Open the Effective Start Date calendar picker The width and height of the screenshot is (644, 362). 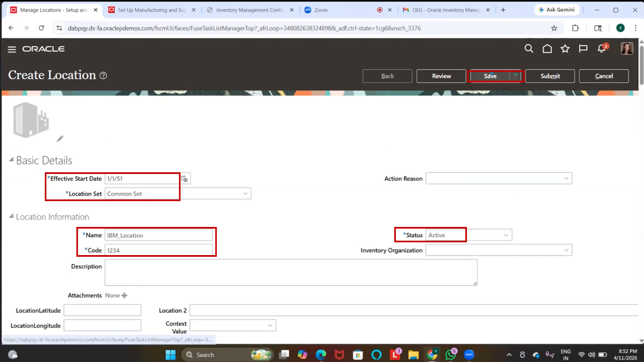click(x=184, y=179)
